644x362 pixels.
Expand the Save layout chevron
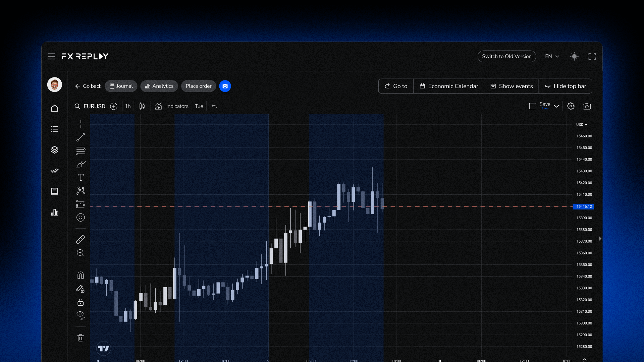pyautogui.click(x=557, y=106)
